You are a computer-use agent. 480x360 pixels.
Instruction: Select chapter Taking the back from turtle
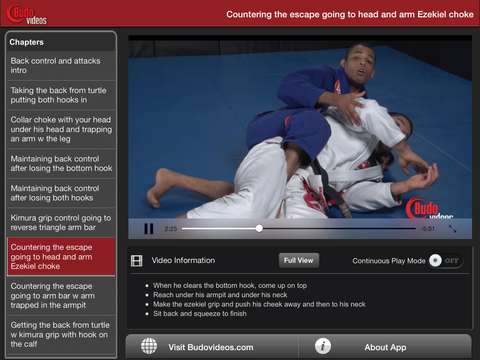tap(61, 95)
